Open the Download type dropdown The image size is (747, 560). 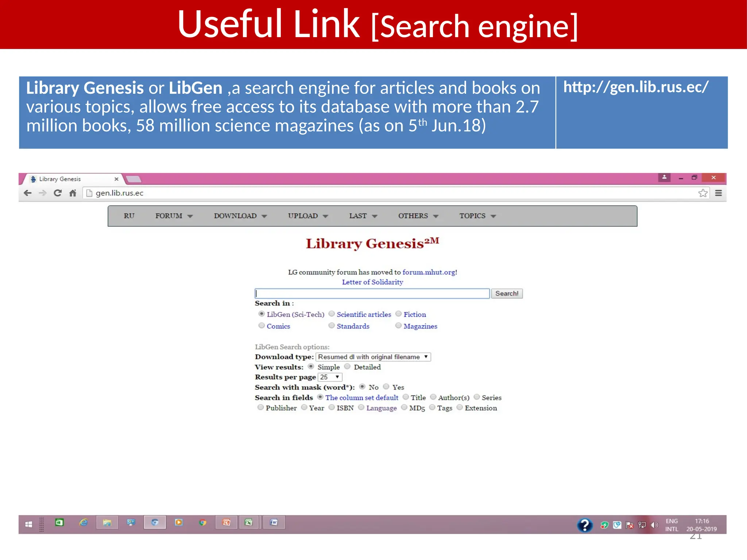[373, 357]
